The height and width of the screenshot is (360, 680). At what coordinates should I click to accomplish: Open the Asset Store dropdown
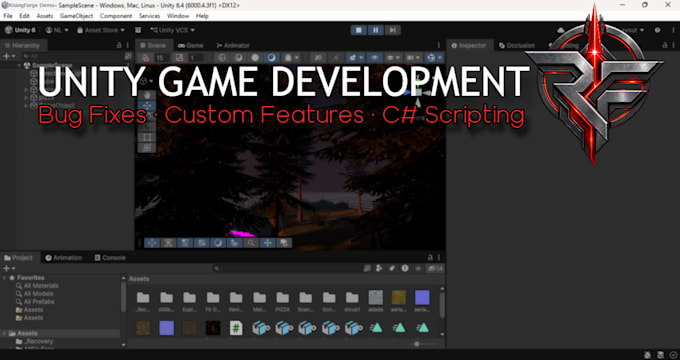pyautogui.click(x=101, y=30)
